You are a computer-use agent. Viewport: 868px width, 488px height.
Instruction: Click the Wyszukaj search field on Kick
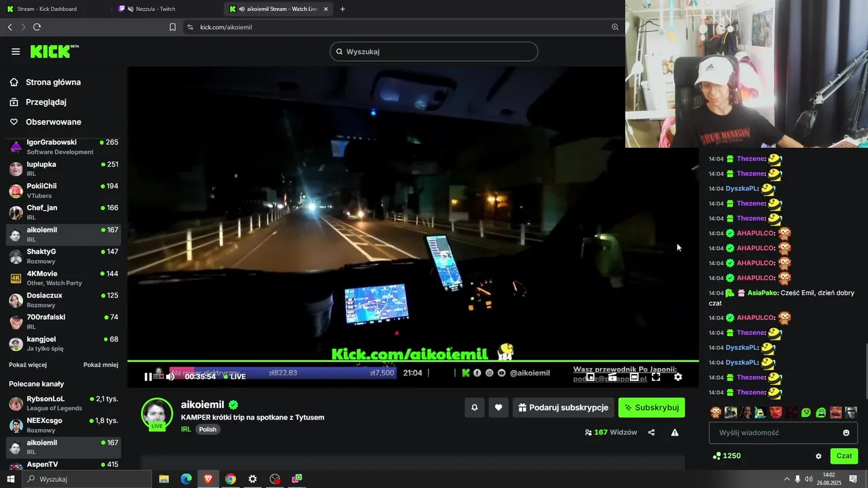pyautogui.click(x=434, y=52)
